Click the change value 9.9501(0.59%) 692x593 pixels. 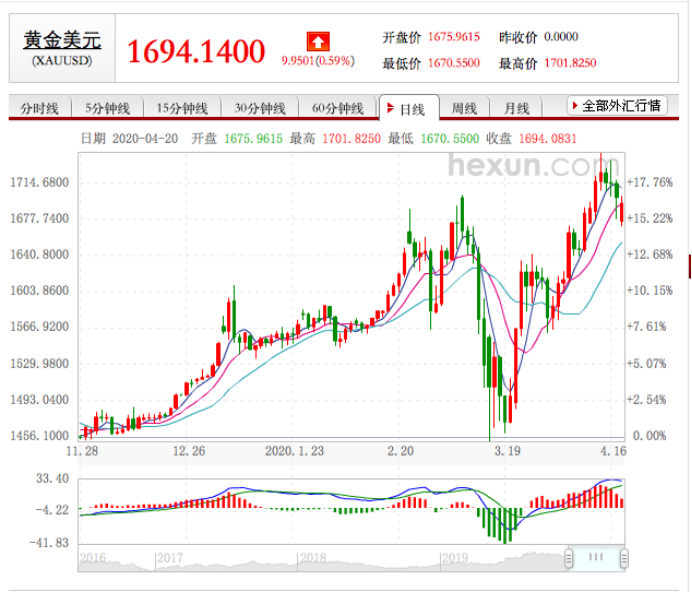click(318, 61)
